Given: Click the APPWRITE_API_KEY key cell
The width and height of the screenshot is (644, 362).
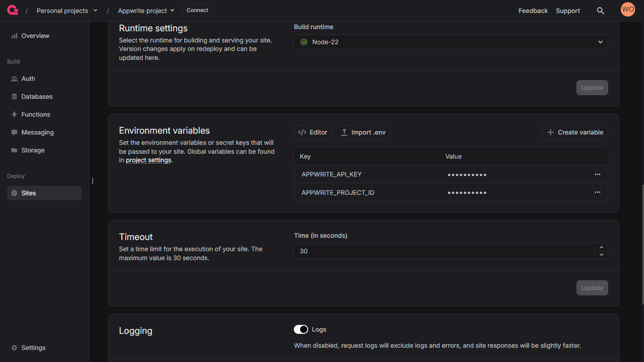Looking at the screenshot, I should coord(331,174).
